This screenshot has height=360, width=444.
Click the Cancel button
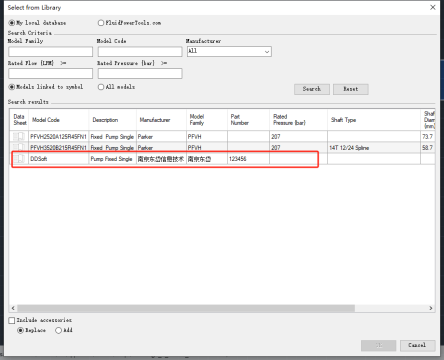click(417, 345)
